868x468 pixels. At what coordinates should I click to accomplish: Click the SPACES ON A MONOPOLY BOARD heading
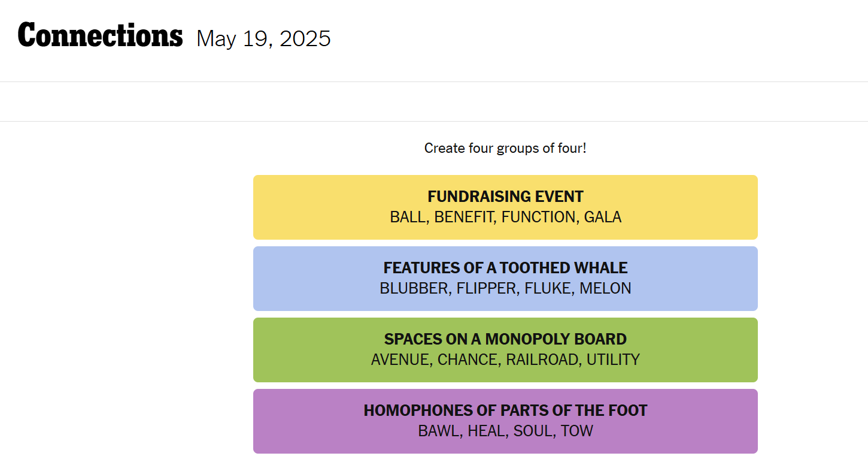[505, 339]
